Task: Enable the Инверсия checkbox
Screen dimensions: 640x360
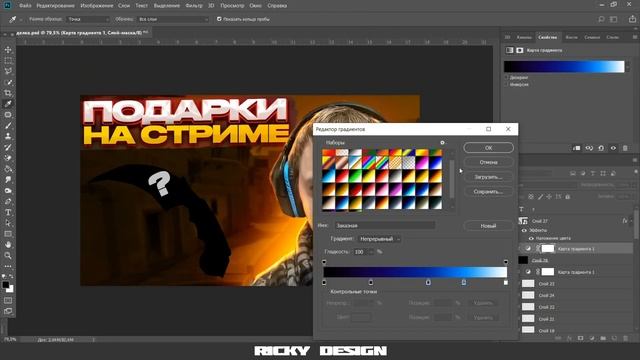Action: (507, 84)
